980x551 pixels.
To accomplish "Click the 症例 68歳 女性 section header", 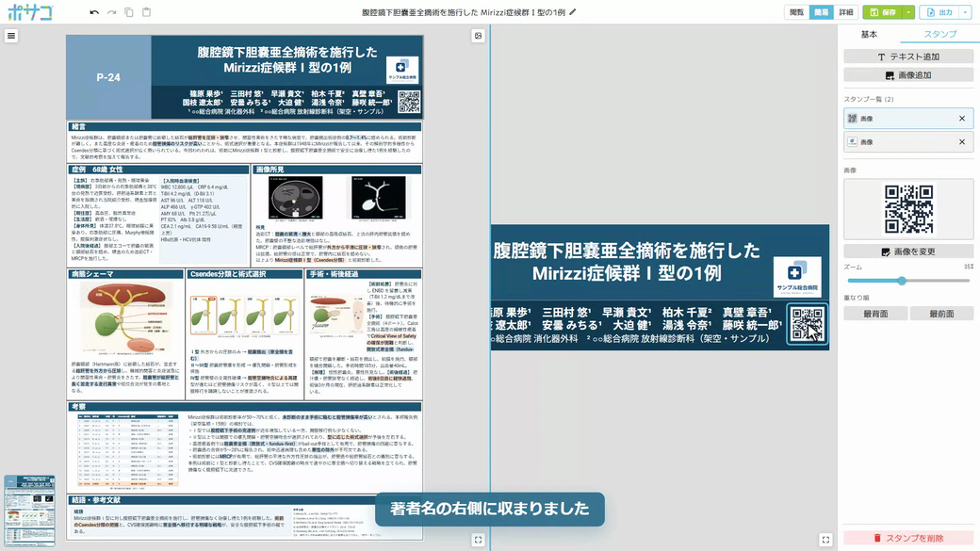I will click(158, 170).
